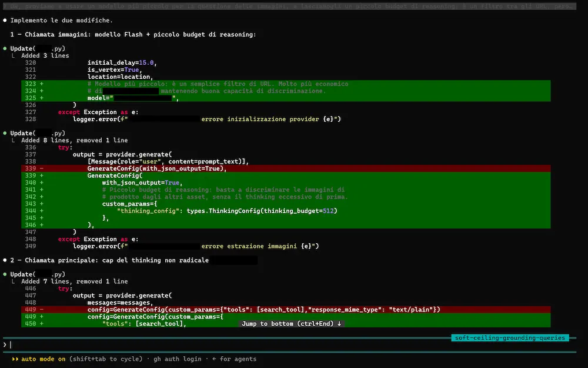588x368 pixels.
Task: Click line 337 output = provider.generate(
Action: coord(122,154)
